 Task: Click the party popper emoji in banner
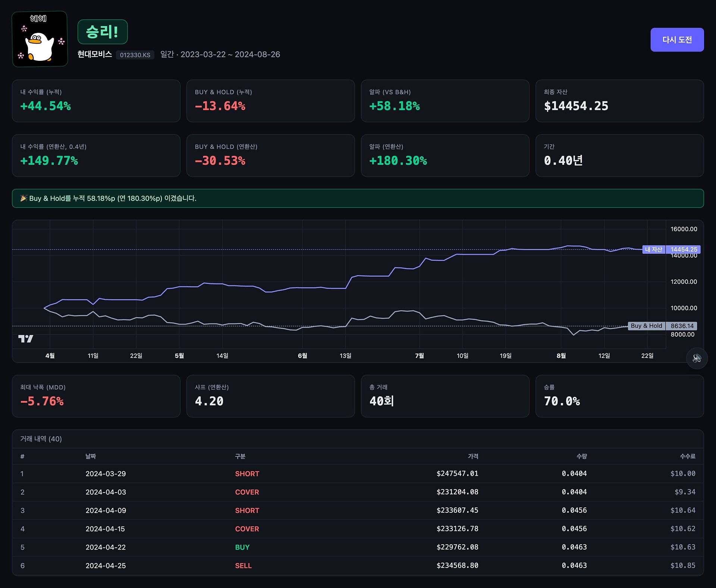click(23, 198)
